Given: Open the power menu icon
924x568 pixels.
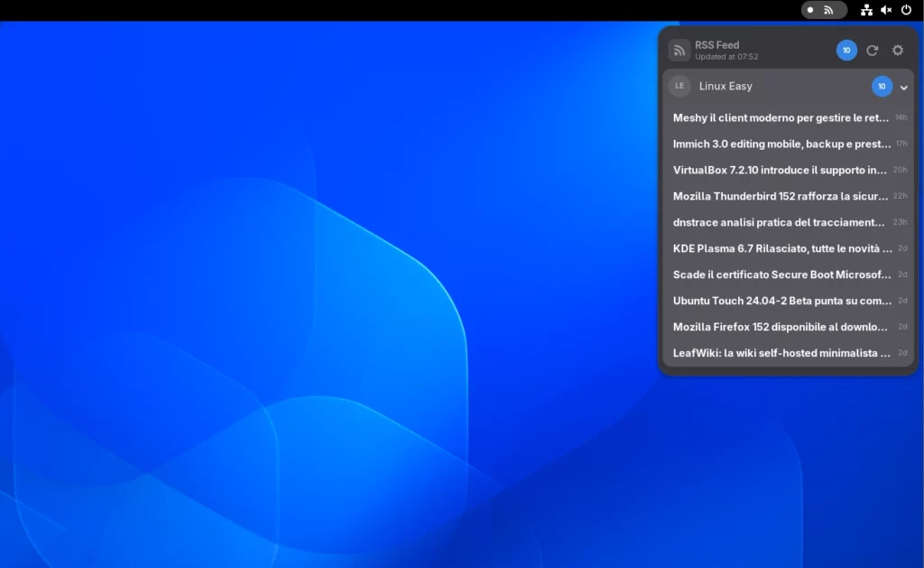Looking at the screenshot, I should tap(906, 10).
